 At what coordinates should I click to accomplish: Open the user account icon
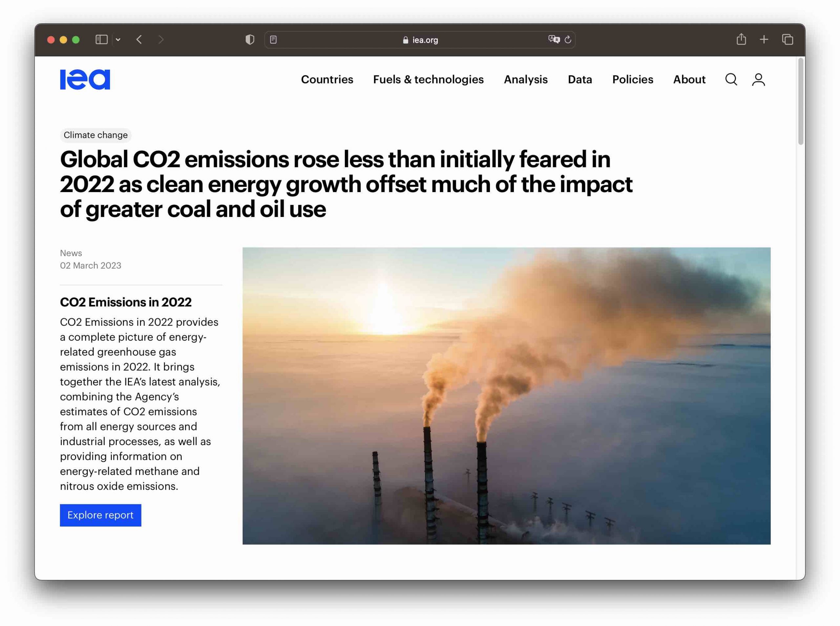point(758,79)
